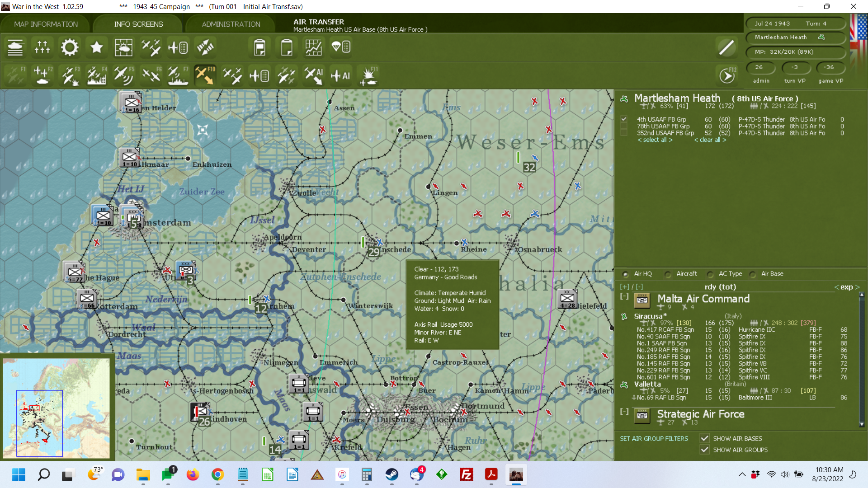Collapse Strategic Air Force group

pyautogui.click(x=624, y=412)
